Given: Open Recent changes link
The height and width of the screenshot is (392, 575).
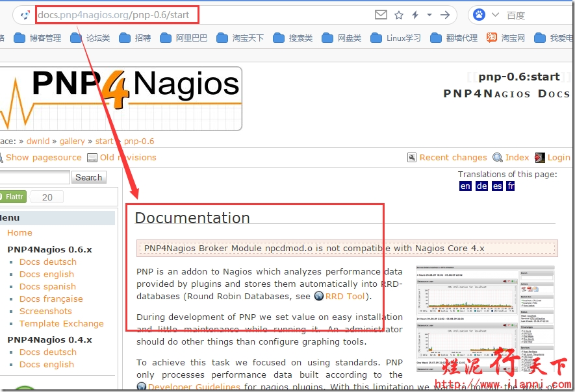Looking at the screenshot, I should (454, 157).
